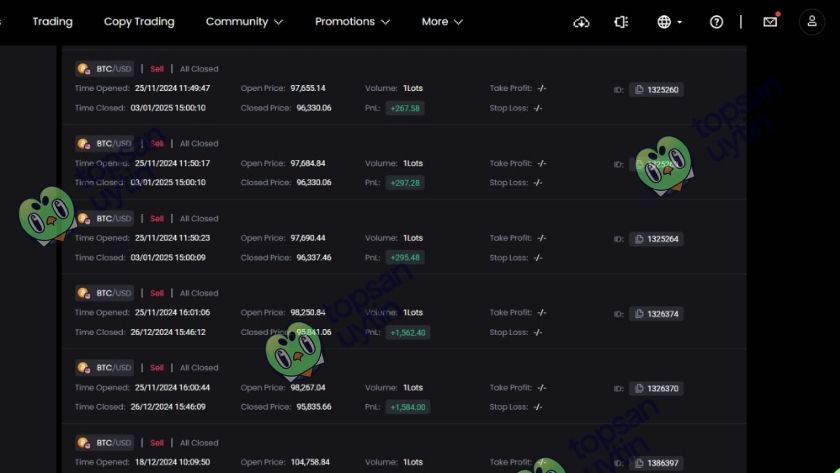Image resolution: width=840 pixels, height=473 pixels.
Task: Click the cloud download icon in header
Action: [x=581, y=22]
